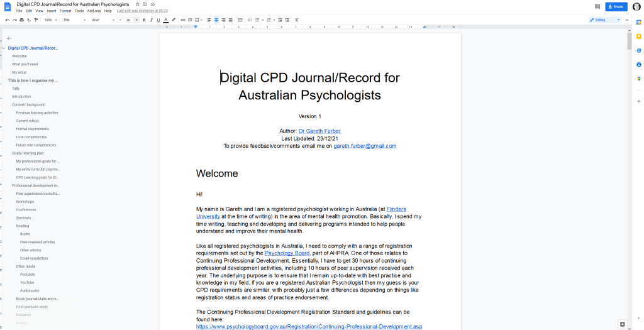The width and height of the screenshot is (644, 330).
Task: Jump to Workshops in document outline
Action: [25, 202]
